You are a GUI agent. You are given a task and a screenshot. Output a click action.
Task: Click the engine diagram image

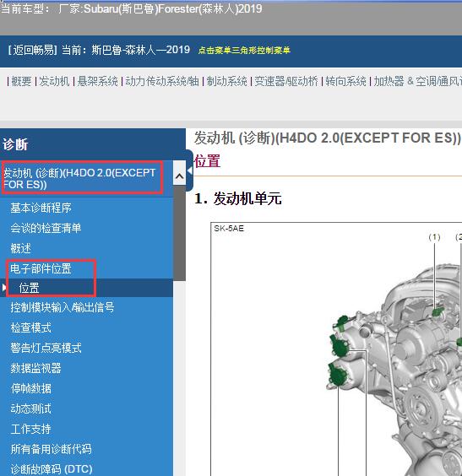pyautogui.click(x=336, y=349)
